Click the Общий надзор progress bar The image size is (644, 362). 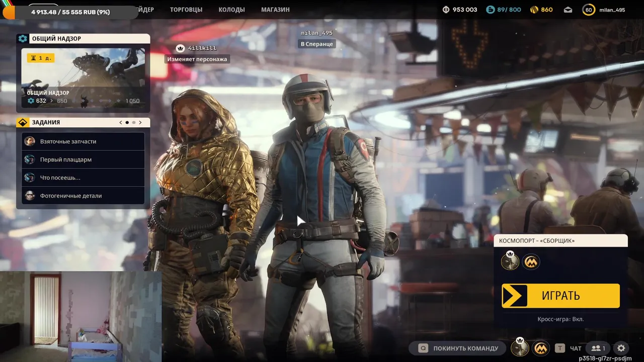tap(84, 101)
